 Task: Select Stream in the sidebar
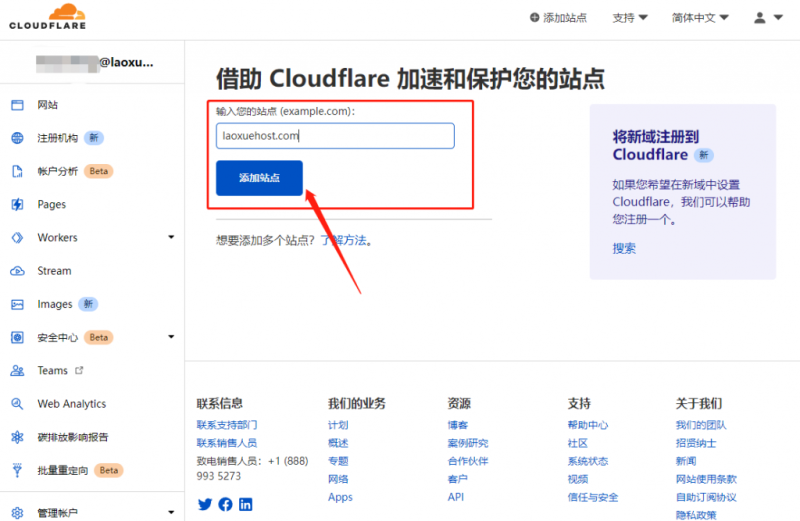coord(54,271)
